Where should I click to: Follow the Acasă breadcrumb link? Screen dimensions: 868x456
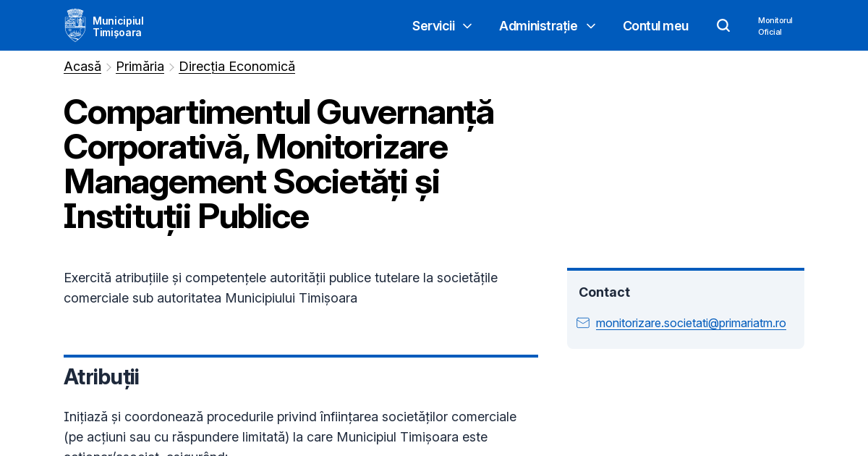pyautogui.click(x=82, y=66)
